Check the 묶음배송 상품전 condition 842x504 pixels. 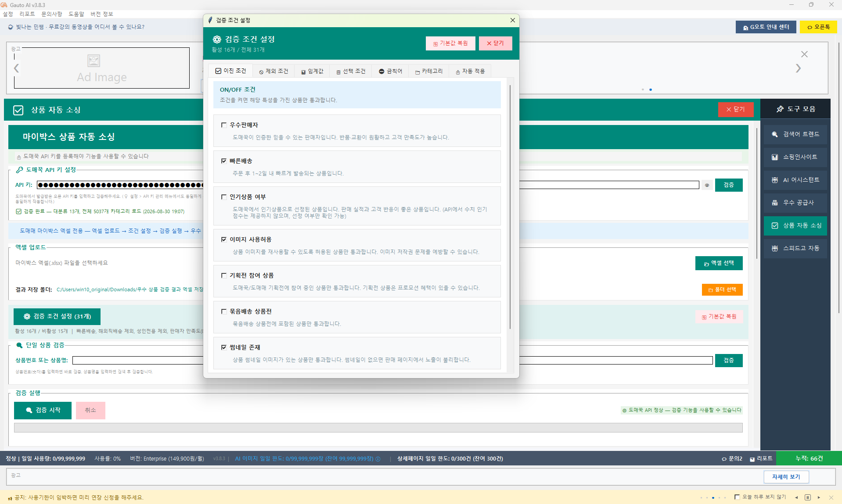tap(224, 311)
